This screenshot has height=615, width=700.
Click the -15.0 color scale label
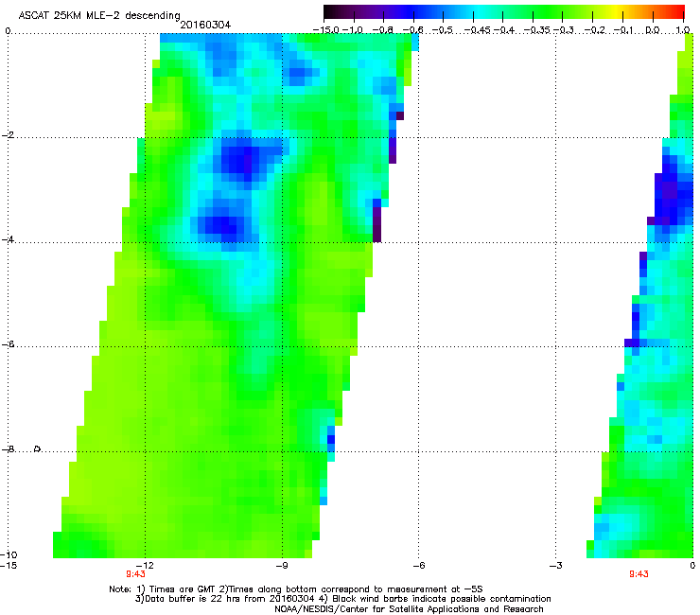(327, 30)
